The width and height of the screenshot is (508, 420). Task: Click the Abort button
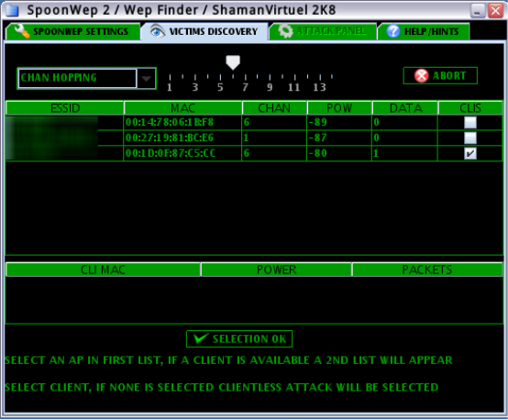[x=440, y=76]
